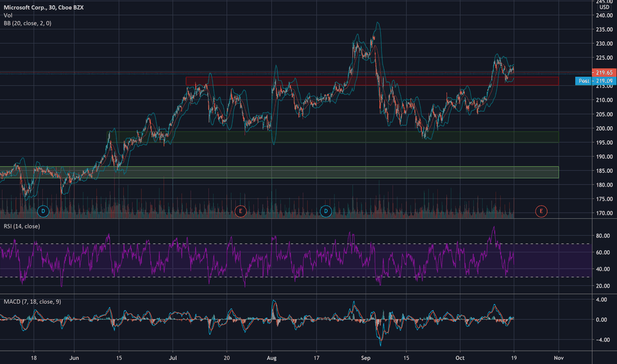
Task: Click the 19 date label on time axis
Action: [514, 358]
